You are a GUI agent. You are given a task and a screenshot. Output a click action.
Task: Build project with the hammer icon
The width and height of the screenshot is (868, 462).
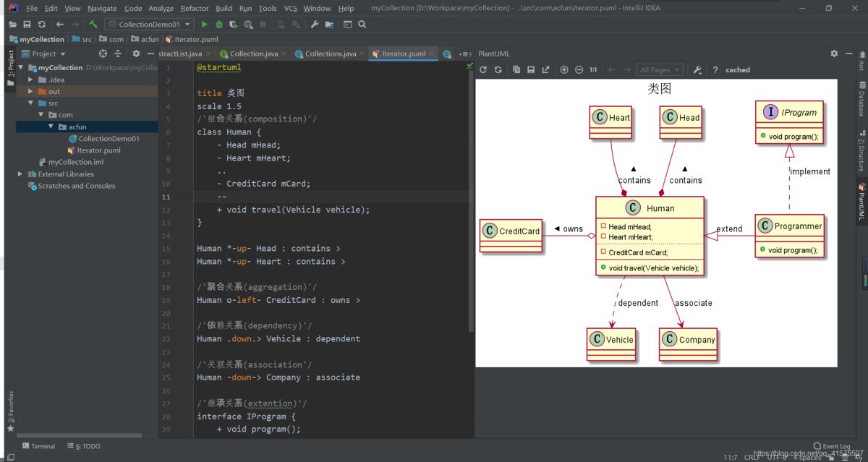click(x=93, y=25)
